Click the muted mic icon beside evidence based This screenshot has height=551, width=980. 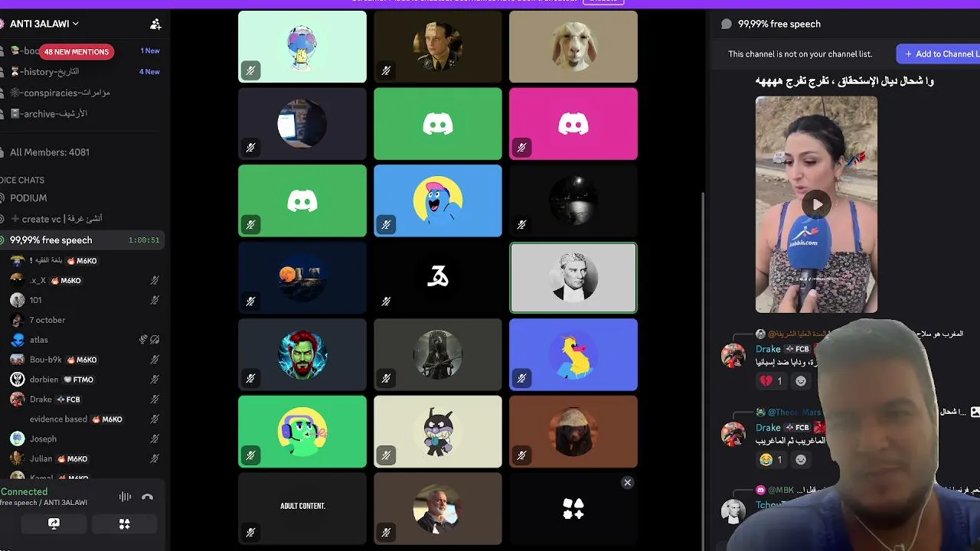click(155, 419)
